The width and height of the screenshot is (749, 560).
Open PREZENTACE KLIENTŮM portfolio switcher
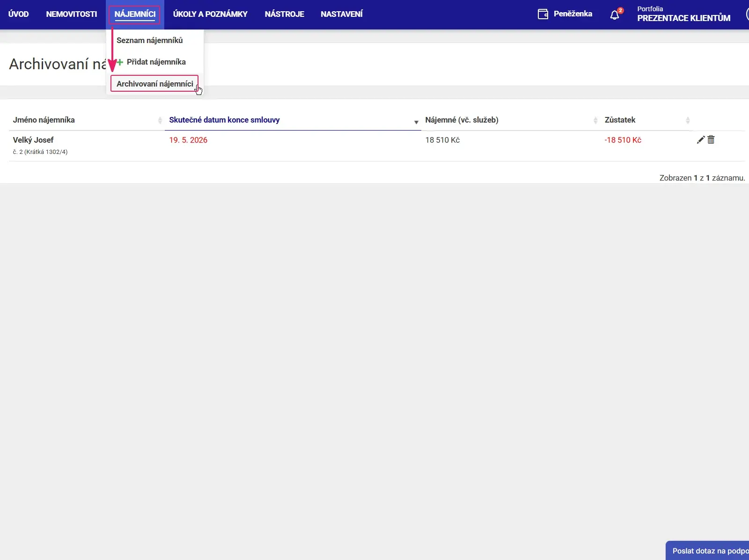coord(683,14)
